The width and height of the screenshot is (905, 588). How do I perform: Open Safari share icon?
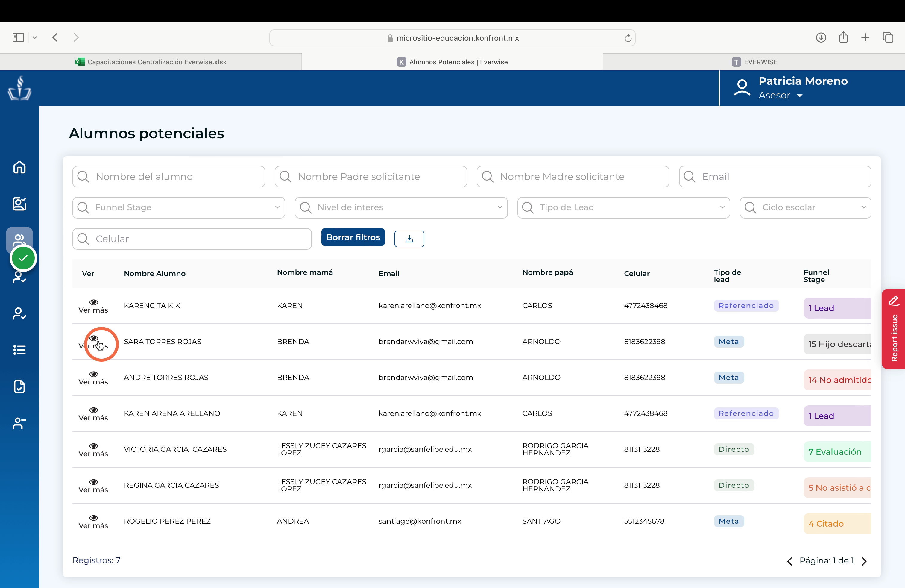click(x=843, y=37)
